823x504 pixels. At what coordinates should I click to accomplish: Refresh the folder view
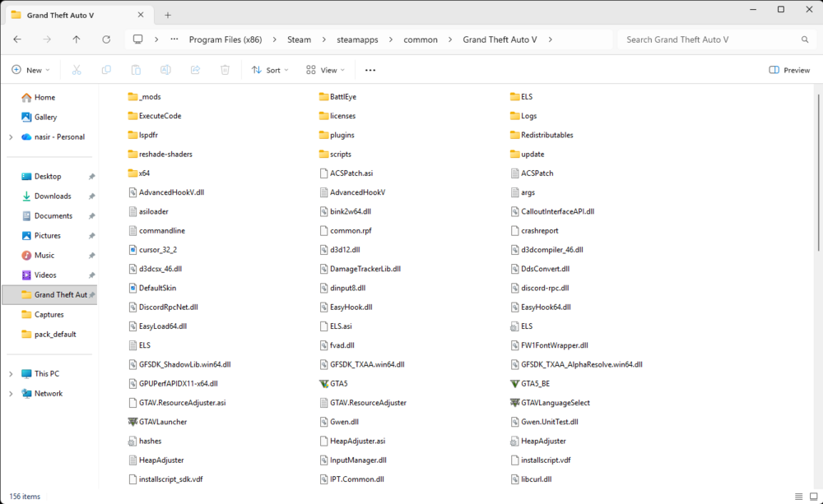click(106, 39)
